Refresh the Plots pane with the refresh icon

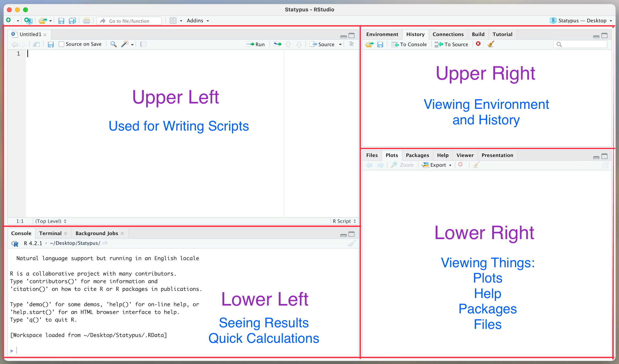click(x=605, y=165)
